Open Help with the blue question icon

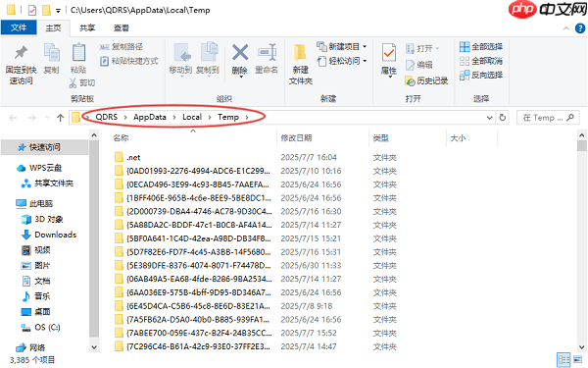pyautogui.click(x=580, y=28)
